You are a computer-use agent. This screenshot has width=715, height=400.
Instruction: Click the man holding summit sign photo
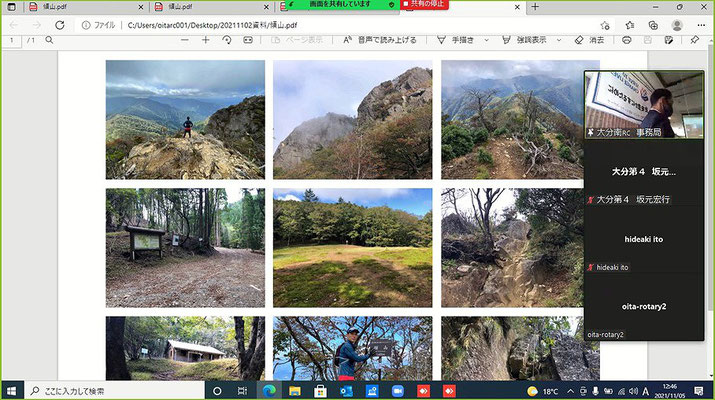(x=352, y=348)
